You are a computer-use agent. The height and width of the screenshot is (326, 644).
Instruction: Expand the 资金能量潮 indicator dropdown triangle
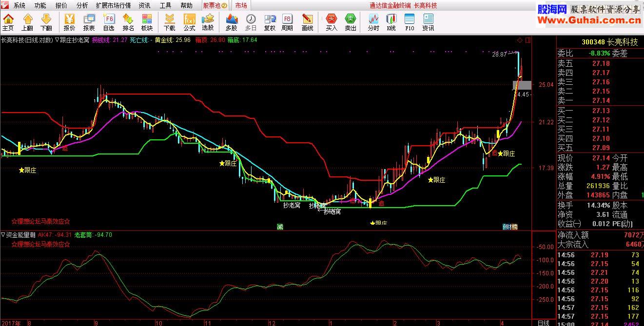point(3,234)
